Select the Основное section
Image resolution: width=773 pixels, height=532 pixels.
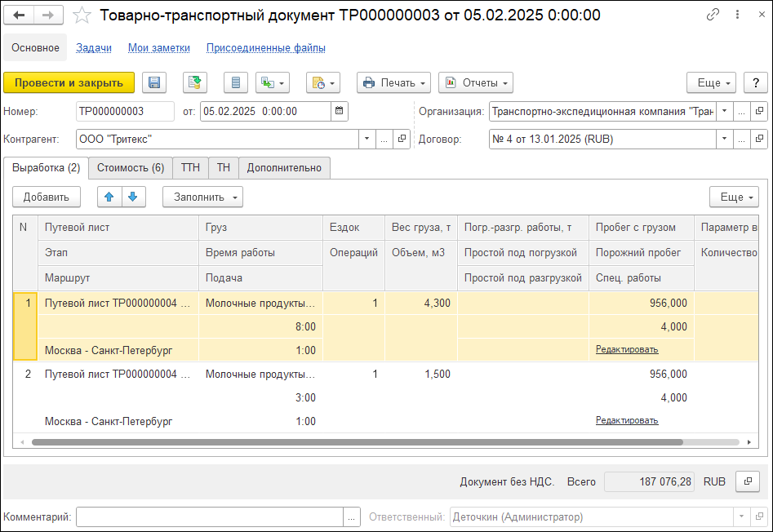[35, 48]
